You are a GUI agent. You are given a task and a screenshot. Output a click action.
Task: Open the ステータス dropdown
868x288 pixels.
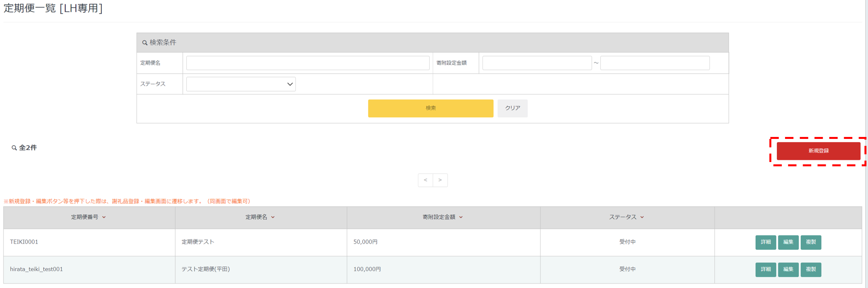[x=241, y=84]
